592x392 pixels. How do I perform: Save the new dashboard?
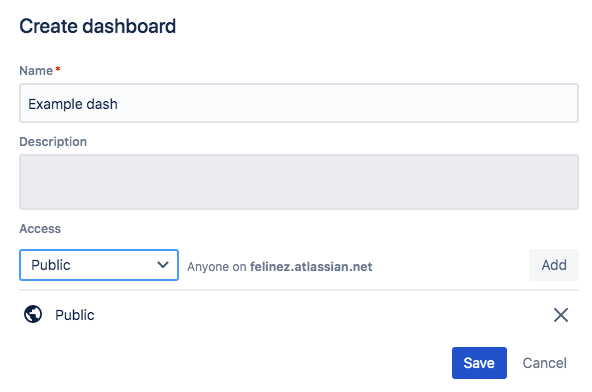click(479, 363)
